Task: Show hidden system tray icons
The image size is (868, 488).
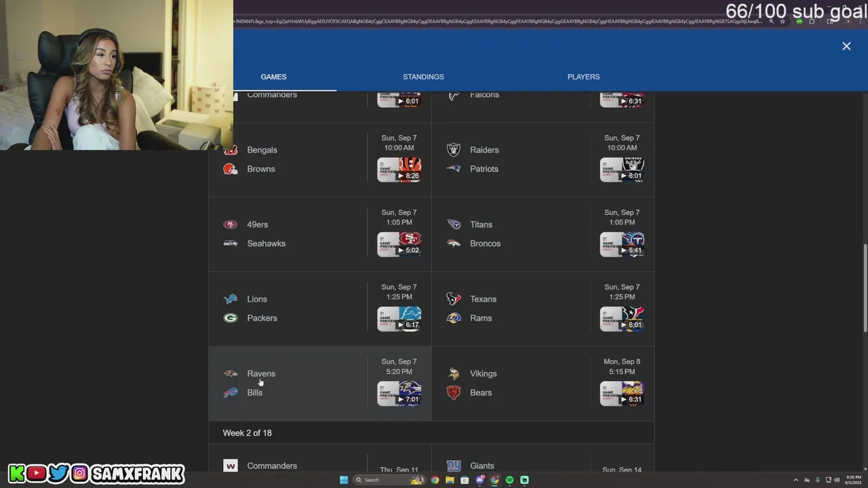Action: click(796, 480)
